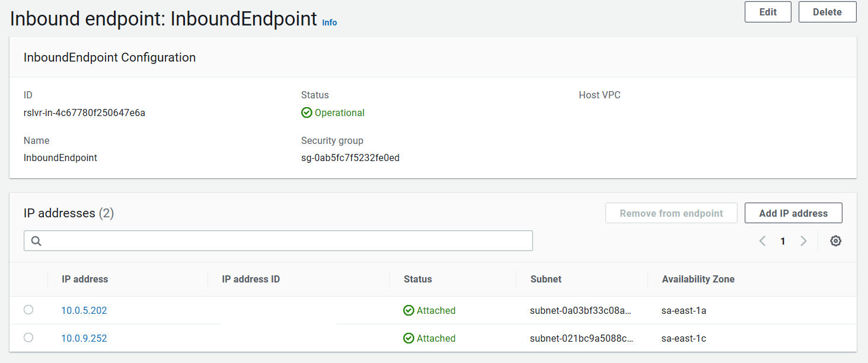868x363 pixels.
Task: Click the Operational status checkmark icon
Action: [307, 113]
